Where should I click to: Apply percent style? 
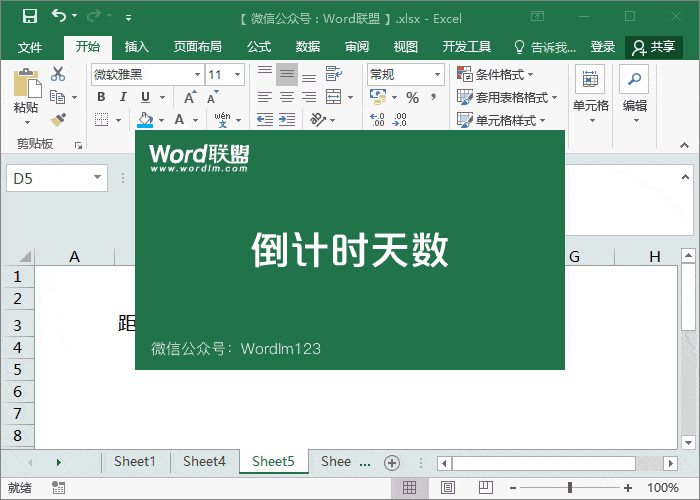[412, 98]
